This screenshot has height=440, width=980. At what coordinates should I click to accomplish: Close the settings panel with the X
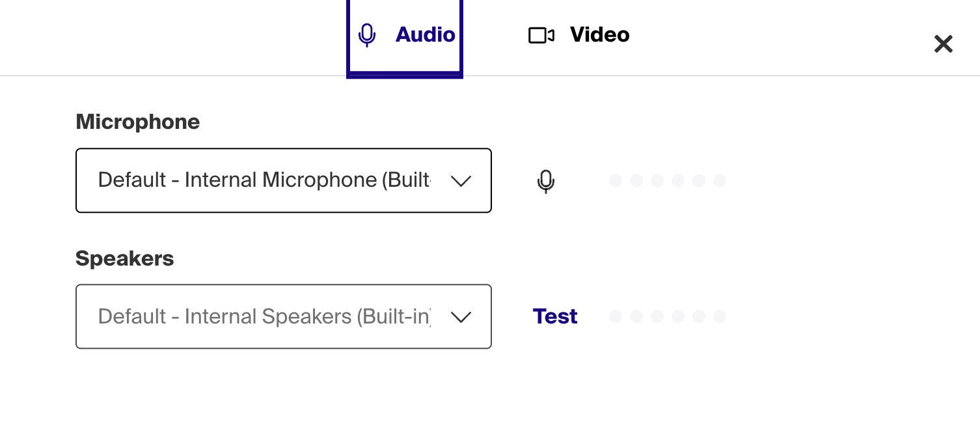click(943, 44)
